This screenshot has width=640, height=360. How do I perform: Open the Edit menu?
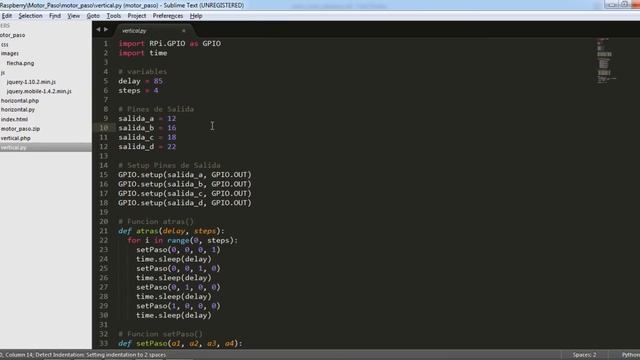7,16
